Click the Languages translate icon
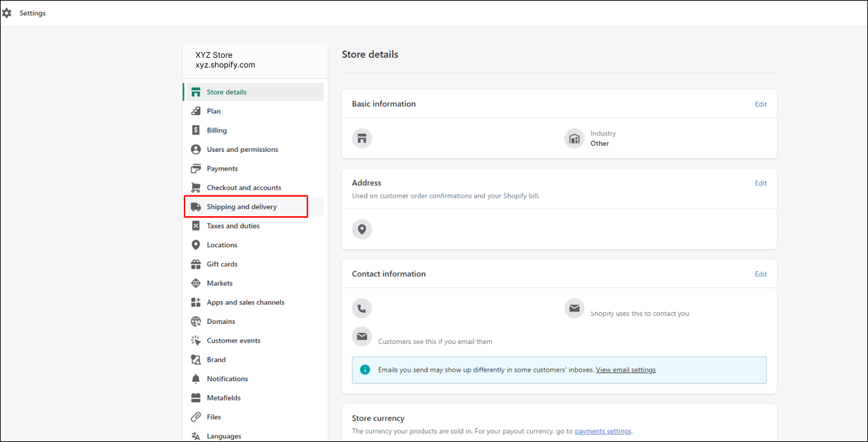 pyautogui.click(x=196, y=436)
